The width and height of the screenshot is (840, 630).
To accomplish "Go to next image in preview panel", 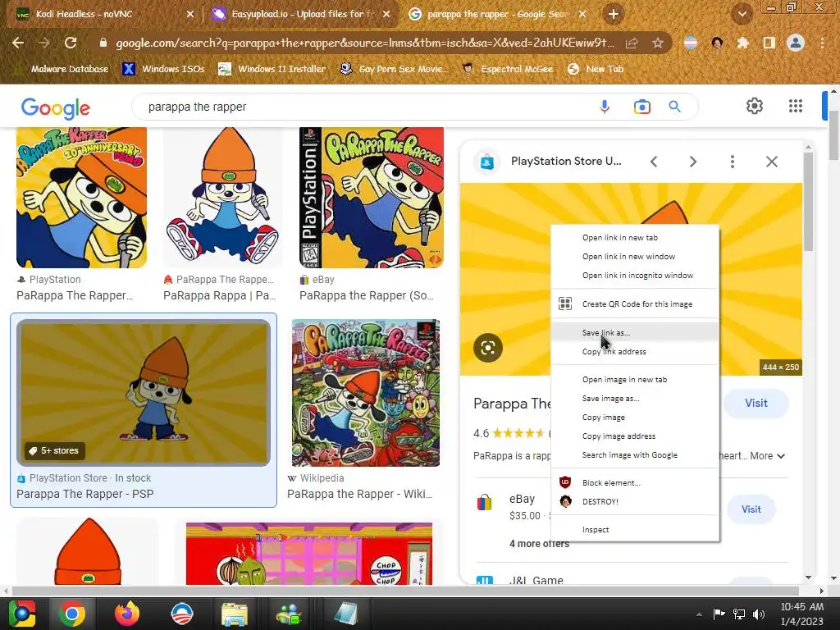I will pyautogui.click(x=692, y=162).
